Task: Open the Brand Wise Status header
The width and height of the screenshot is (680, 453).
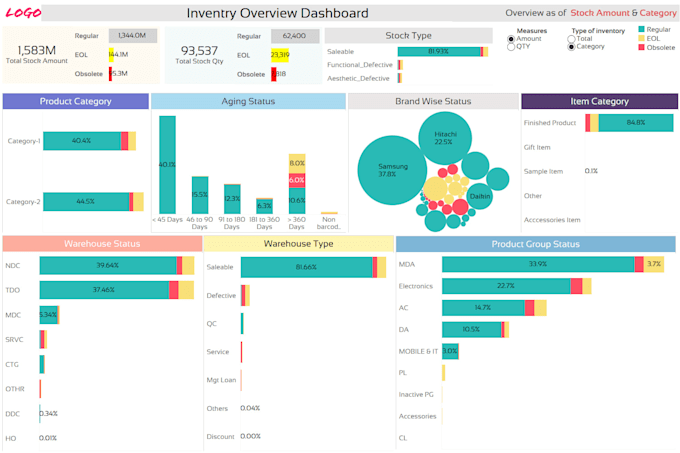Action: [x=433, y=101]
